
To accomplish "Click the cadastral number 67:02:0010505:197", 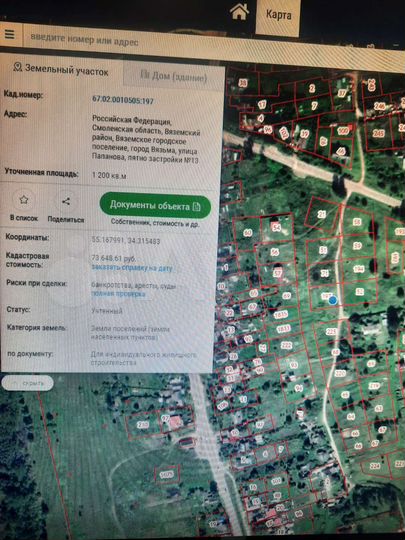I will point(123,100).
